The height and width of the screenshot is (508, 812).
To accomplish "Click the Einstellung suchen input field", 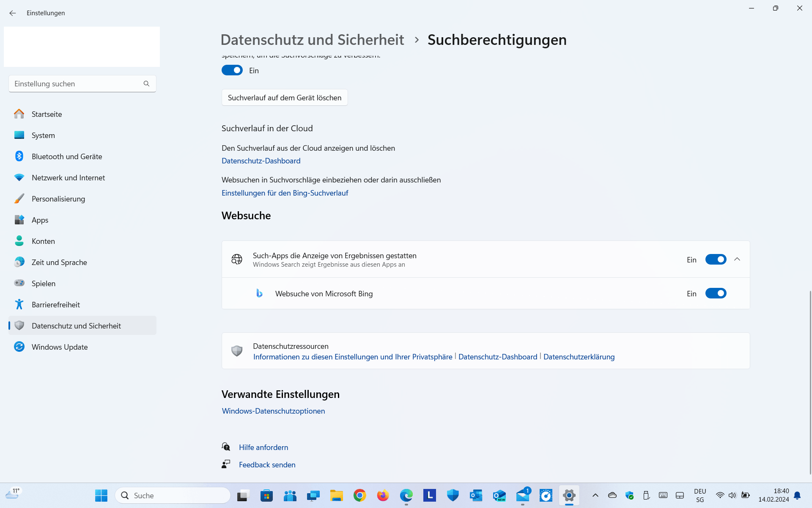I will (x=76, y=84).
